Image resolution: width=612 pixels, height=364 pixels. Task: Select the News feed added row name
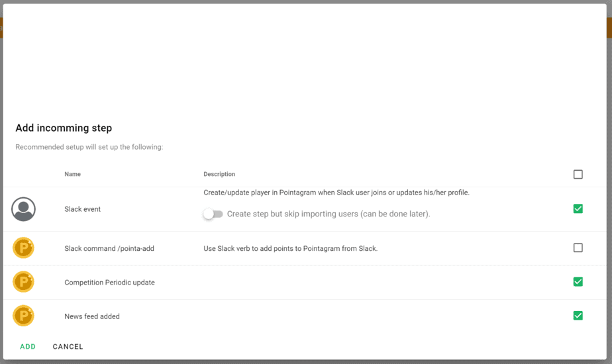pyautogui.click(x=92, y=316)
